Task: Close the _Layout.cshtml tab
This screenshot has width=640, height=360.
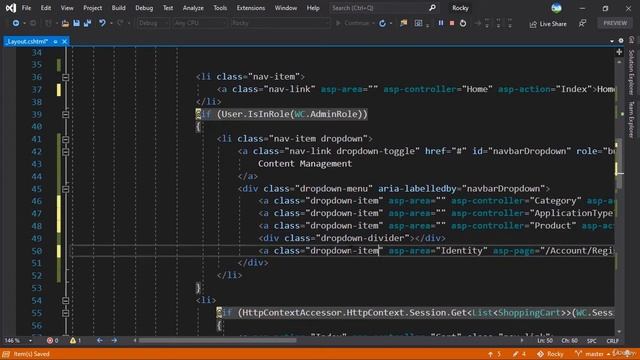Action: (x=64, y=41)
